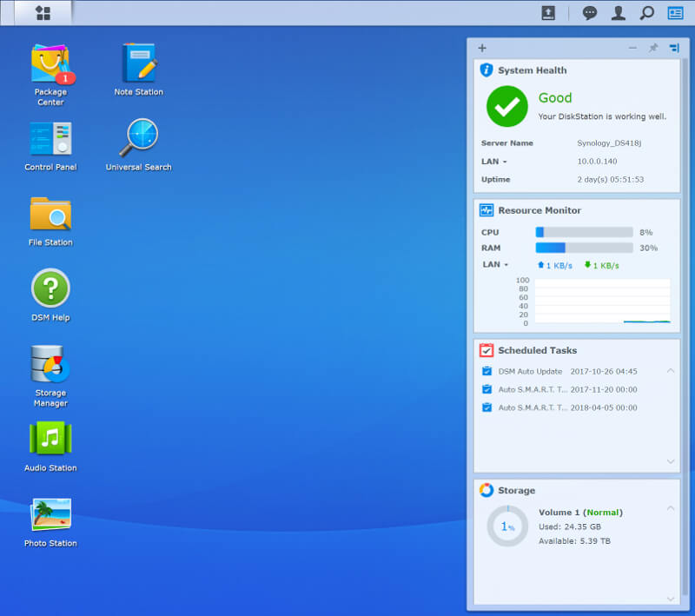Screen dimensions: 695x616
Task: Click Volume 1 (Normal) label
Action: pyautogui.click(x=580, y=513)
